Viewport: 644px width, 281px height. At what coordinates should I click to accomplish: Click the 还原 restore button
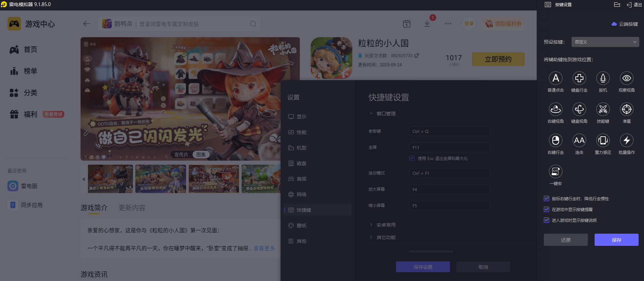click(x=565, y=240)
